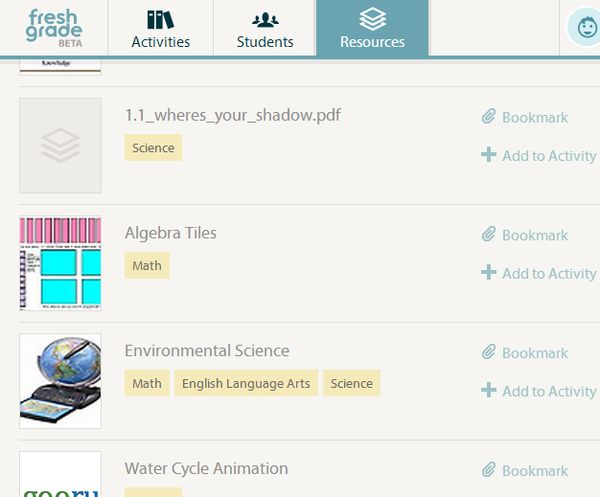Viewport: 600px width, 497px height.
Task: Click paperclip icon for Water Cycle Animation
Action: pos(489,470)
